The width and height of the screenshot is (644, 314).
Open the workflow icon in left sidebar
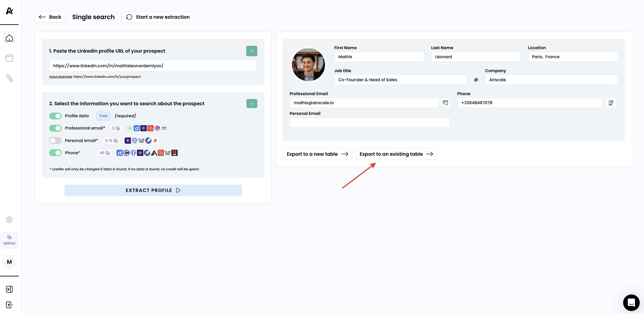point(9,78)
